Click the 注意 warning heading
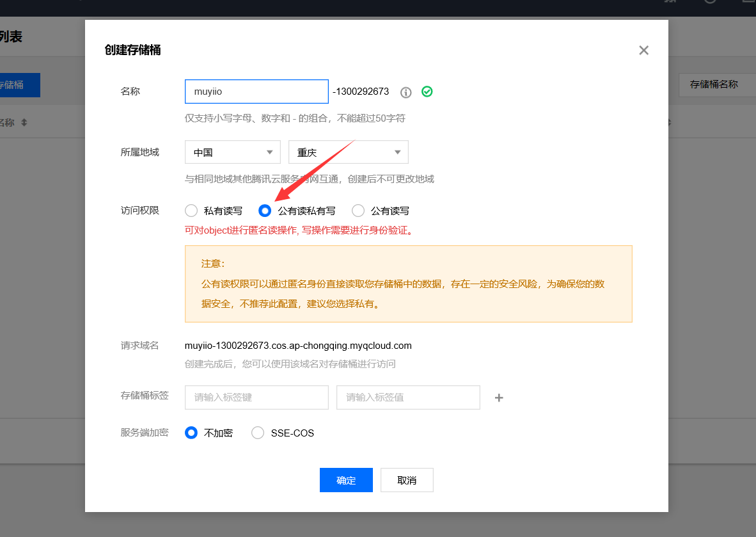The width and height of the screenshot is (756, 537). coord(213,264)
